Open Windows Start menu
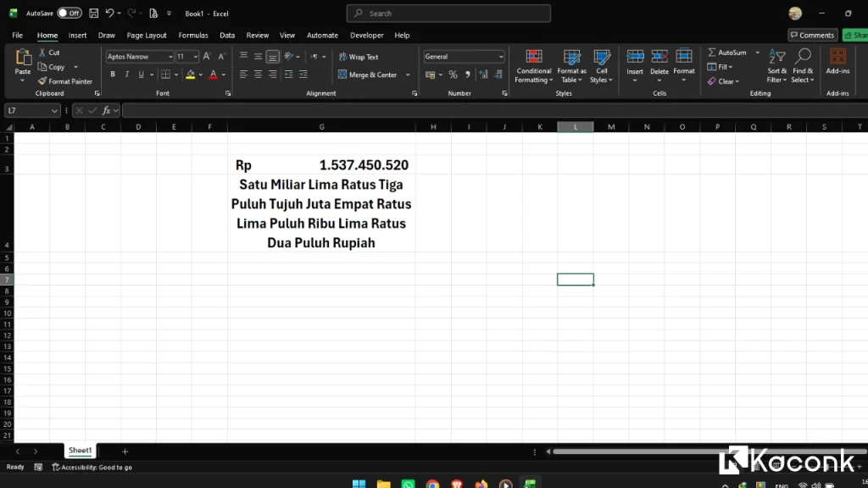Viewport: 868px width, 488px height. [x=359, y=484]
